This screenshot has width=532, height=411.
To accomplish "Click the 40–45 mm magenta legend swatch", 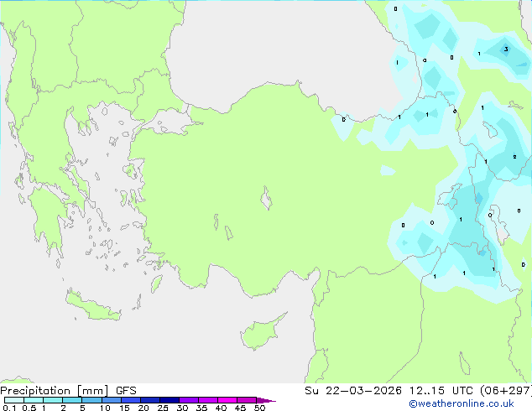I will point(227,400).
